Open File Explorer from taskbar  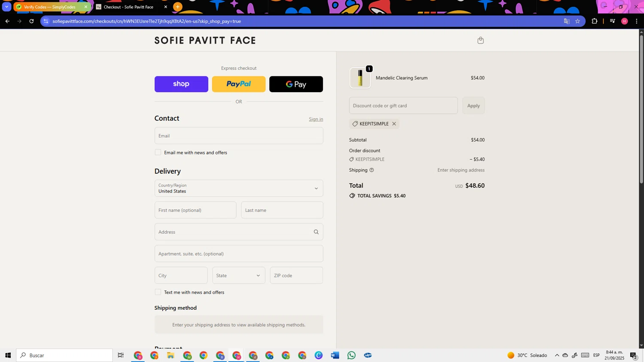(170, 355)
